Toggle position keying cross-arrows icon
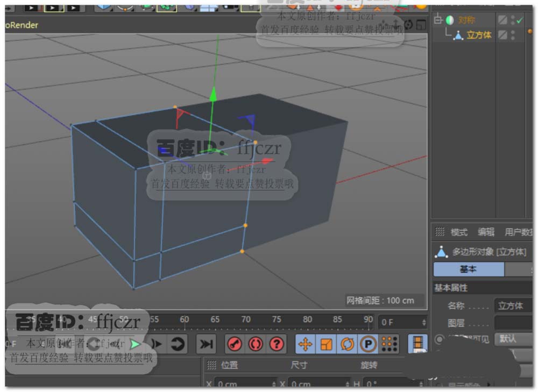This screenshot has width=538, height=392. click(x=306, y=344)
